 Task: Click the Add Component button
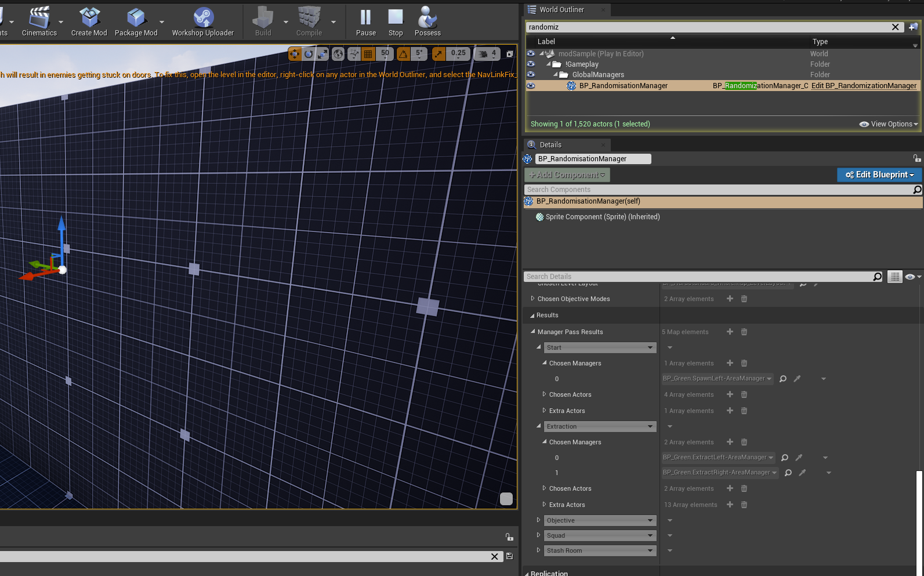pyautogui.click(x=567, y=175)
